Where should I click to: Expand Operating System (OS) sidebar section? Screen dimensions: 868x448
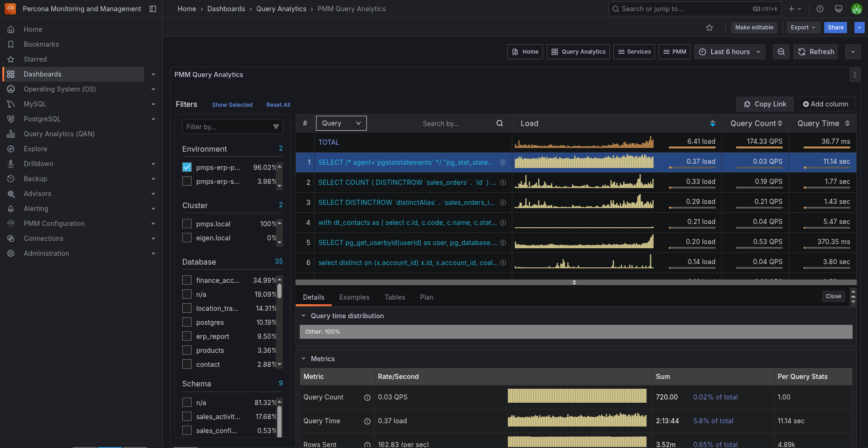[153, 89]
